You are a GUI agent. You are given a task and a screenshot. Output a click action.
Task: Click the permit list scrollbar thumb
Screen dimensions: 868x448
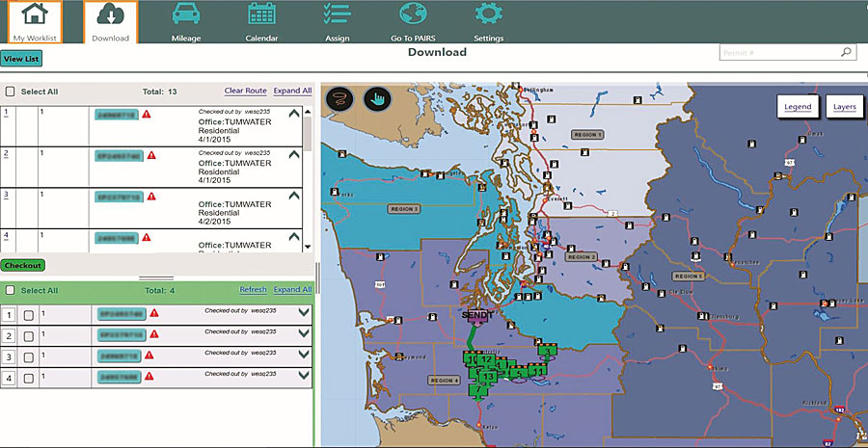[308, 133]
